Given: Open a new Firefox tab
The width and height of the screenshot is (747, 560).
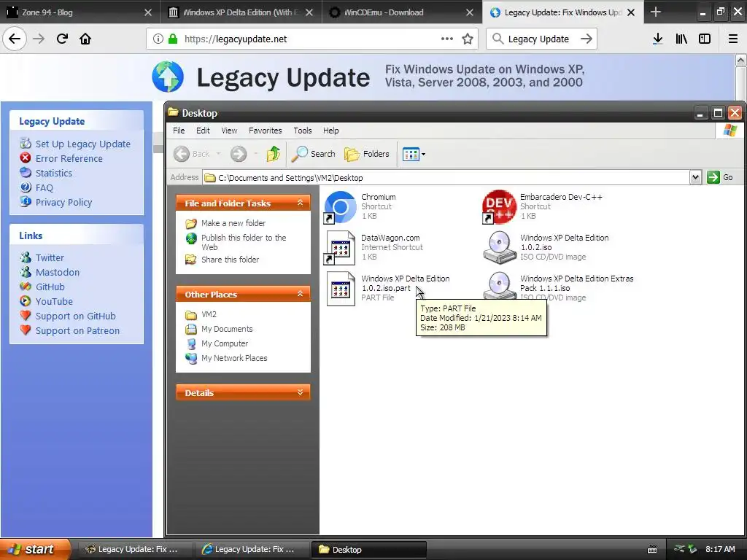Looking at the screenshot, I should click(656, 12).
